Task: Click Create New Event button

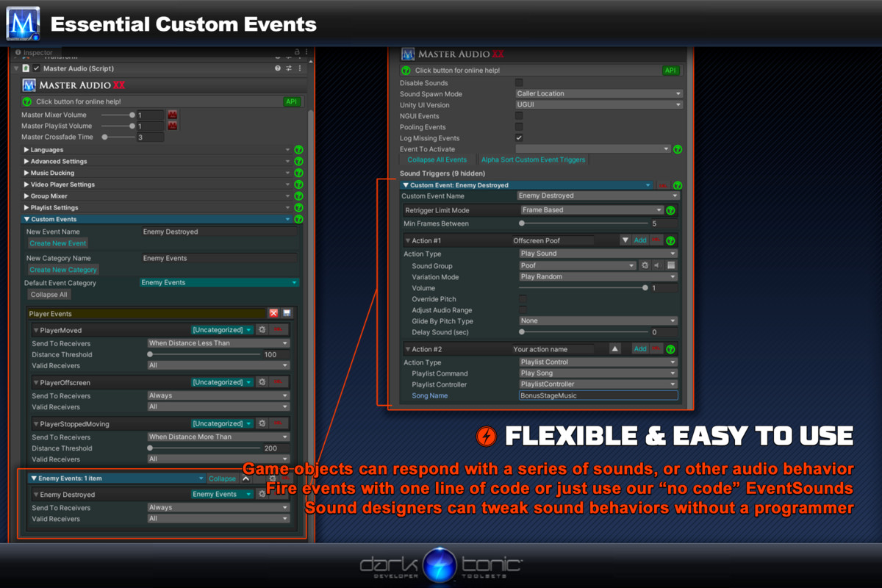Action: (x=58, y=243)
